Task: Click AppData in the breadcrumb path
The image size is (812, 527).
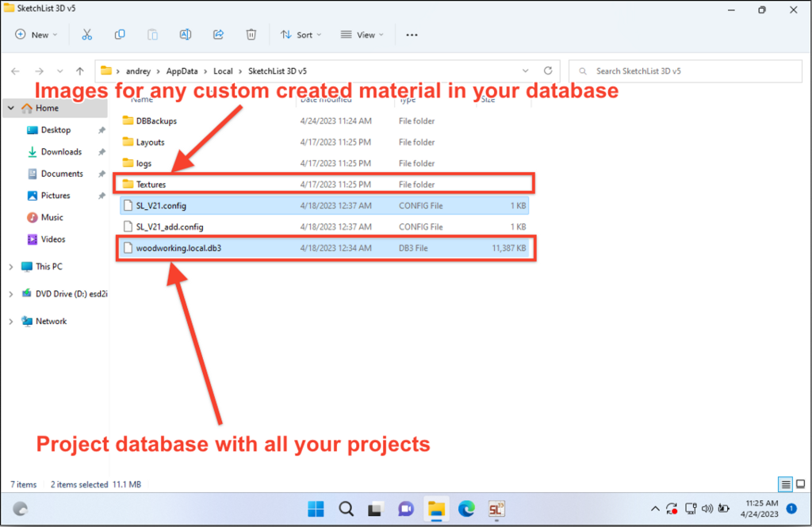Action: 182,71
